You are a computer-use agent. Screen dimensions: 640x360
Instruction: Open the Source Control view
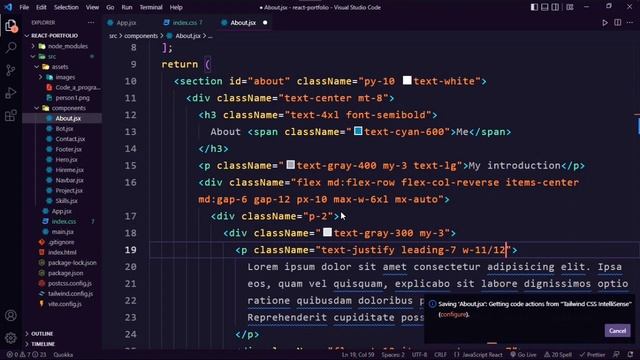coord(11,70)
